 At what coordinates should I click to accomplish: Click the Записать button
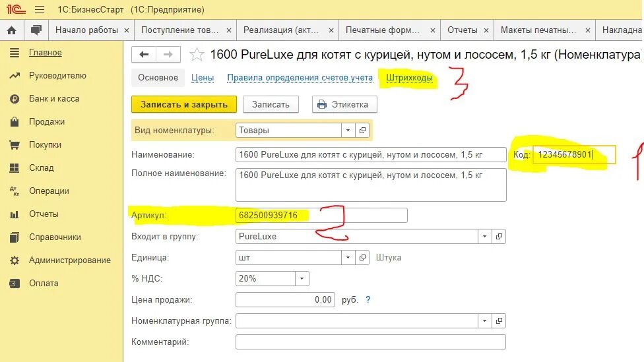[271, 104]
